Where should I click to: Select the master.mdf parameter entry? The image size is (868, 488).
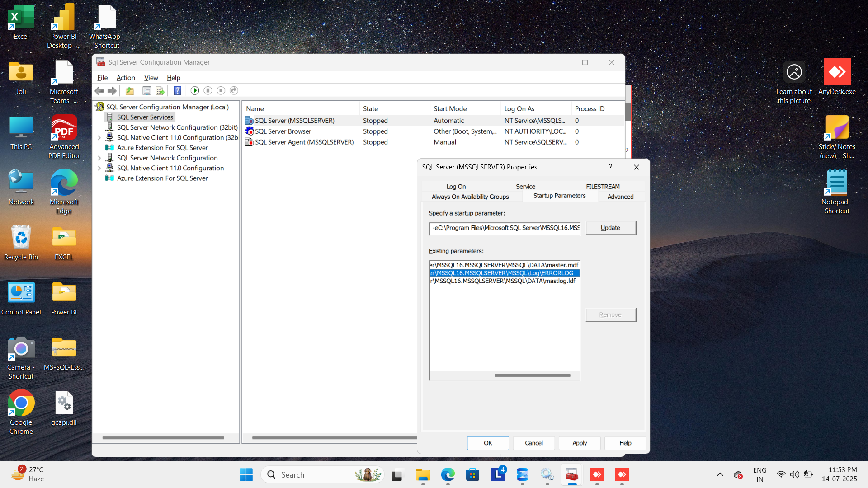tap(505, 265)
